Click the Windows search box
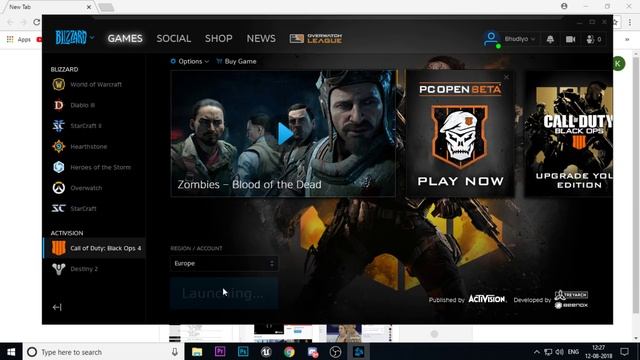The width and height of the screenshot is (640, 360). [x=104, y=352]
